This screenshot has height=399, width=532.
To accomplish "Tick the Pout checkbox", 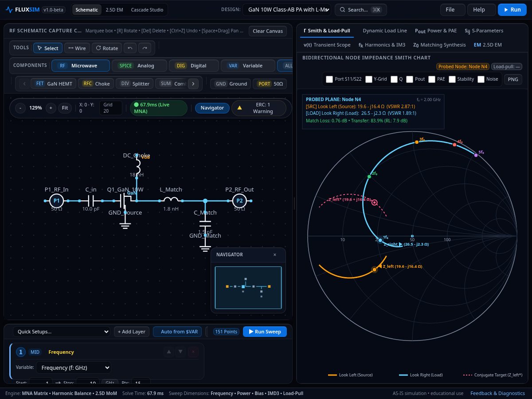I will tap(410, 79).
